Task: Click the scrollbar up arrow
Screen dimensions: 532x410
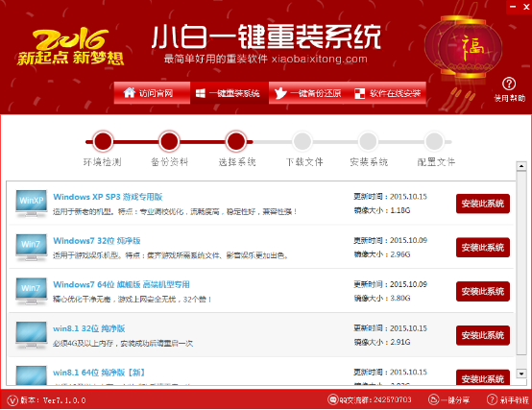Action: click(520, 166)
